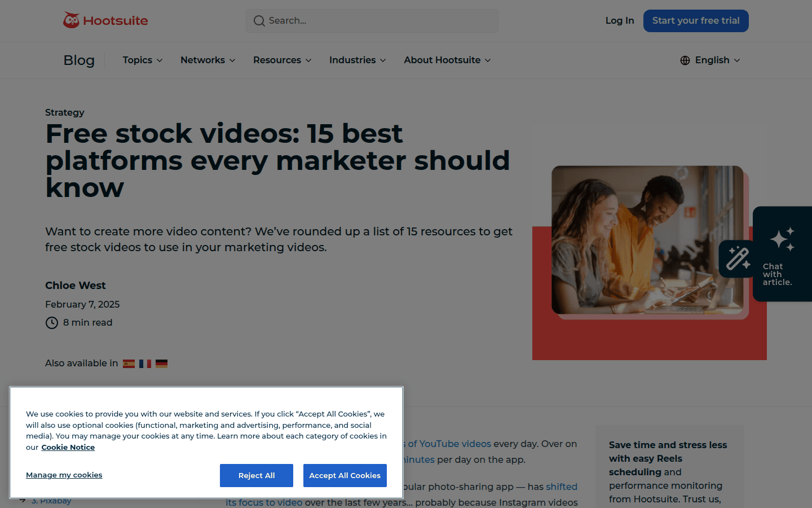Click the magic wand icon on the hero image
Screen dimensions: 812x508
tap(738, 259)
